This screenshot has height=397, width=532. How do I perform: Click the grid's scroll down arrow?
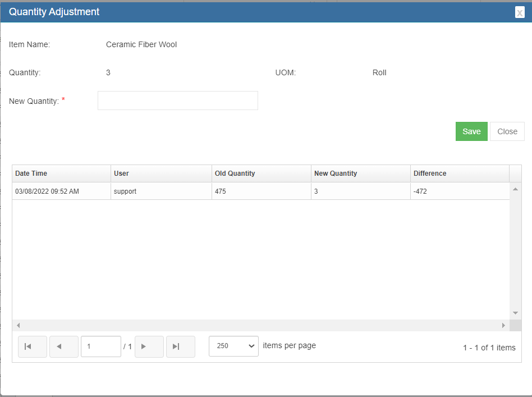click(515, 313)
